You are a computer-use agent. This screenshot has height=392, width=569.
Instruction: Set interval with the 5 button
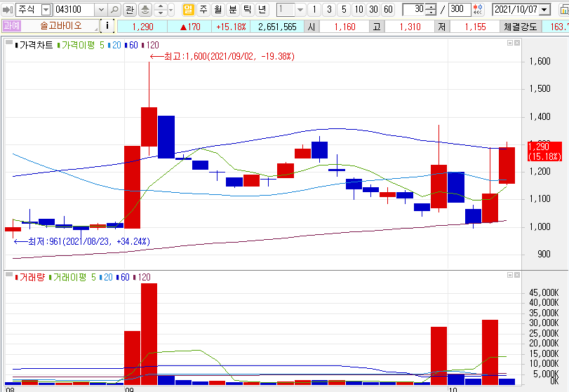(344, 9)
